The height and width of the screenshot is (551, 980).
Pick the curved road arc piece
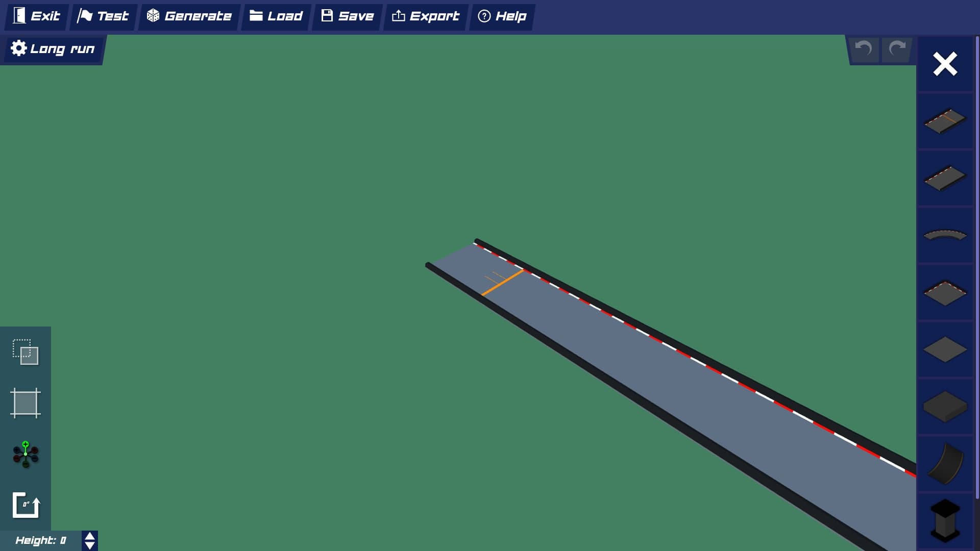click(945, 235)
